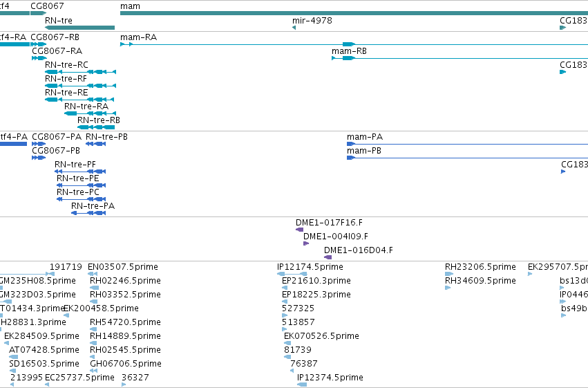588x388 pixels.
Task: Click the IP12374.5prime EST label
Action: [x=330, y=378]
